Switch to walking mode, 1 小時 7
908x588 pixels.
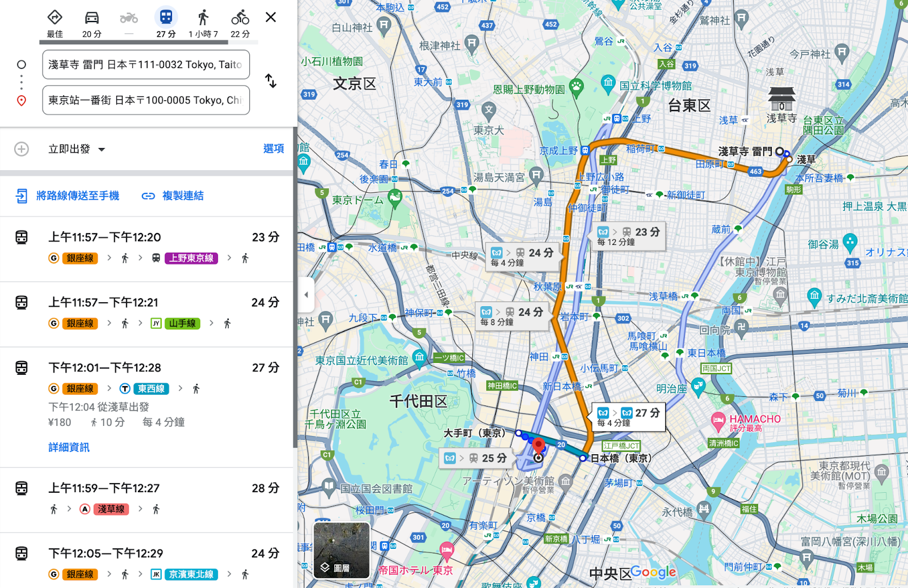pos(203,24)
